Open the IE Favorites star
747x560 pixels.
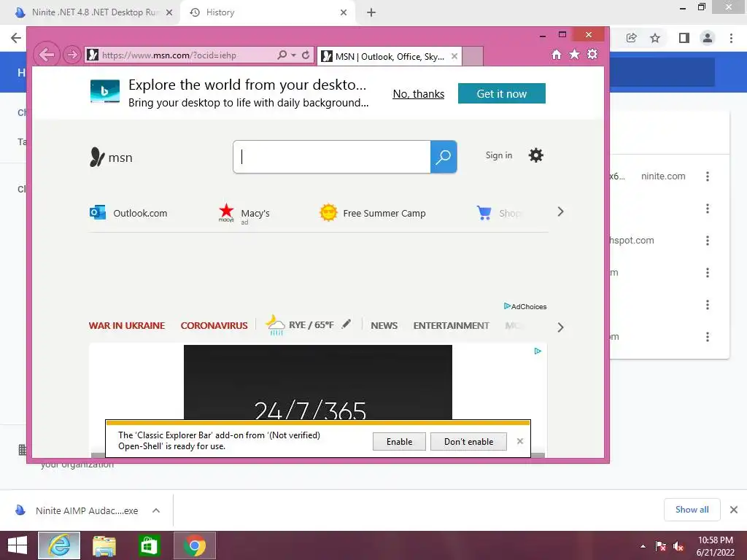pos(575,54)
